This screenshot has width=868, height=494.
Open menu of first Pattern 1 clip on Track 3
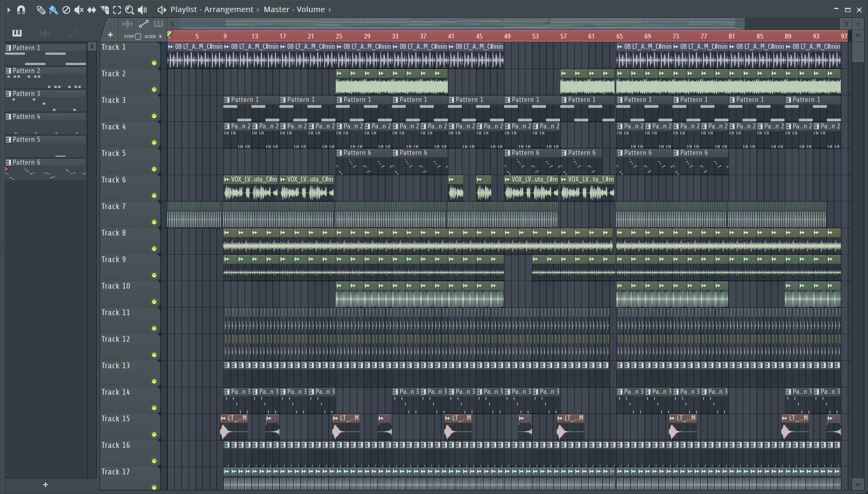click(x=227, y=100)
